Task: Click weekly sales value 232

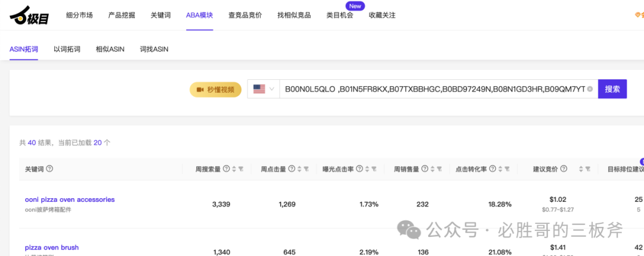Action: pyautogui.click(x=422, y=204)
